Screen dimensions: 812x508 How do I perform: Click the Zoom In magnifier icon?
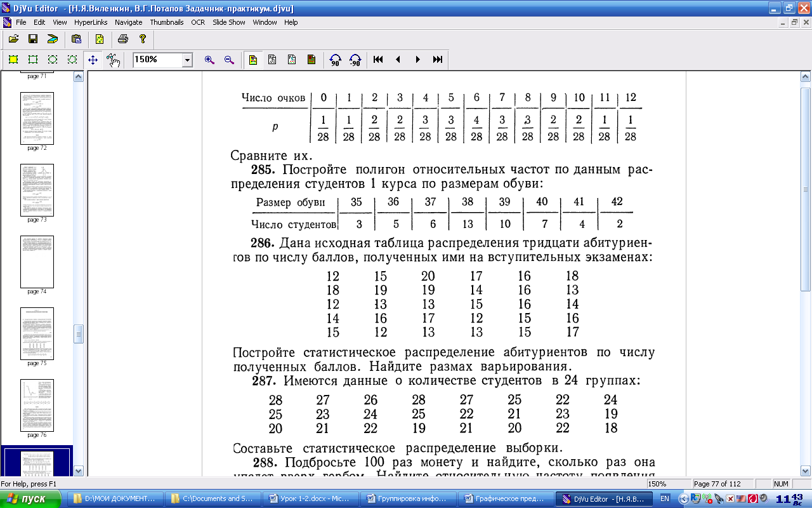coord(209,60)
